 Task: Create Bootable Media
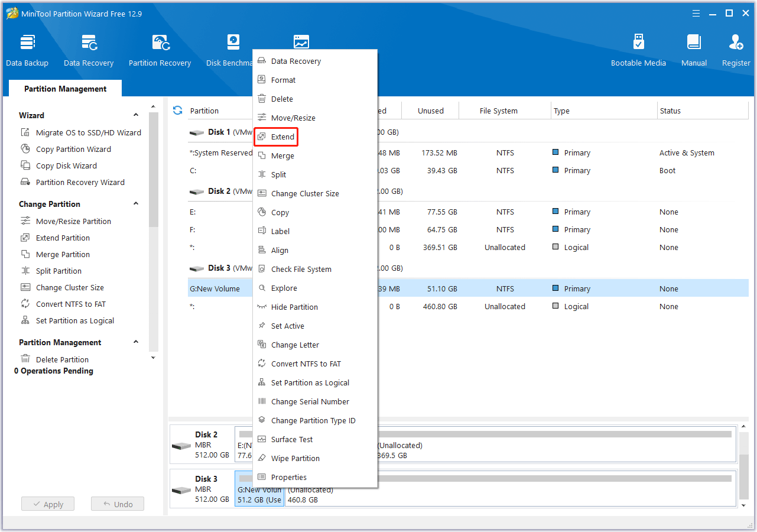pos(638,51)
